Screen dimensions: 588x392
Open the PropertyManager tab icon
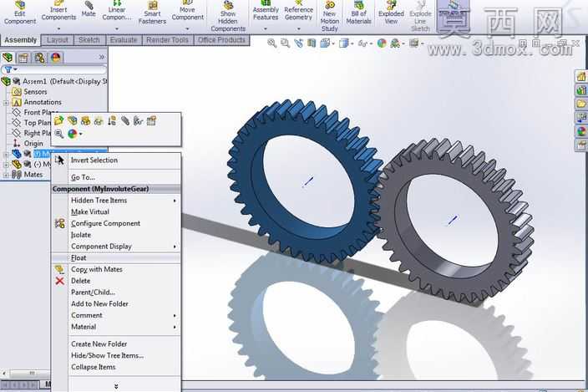point(23,58)
